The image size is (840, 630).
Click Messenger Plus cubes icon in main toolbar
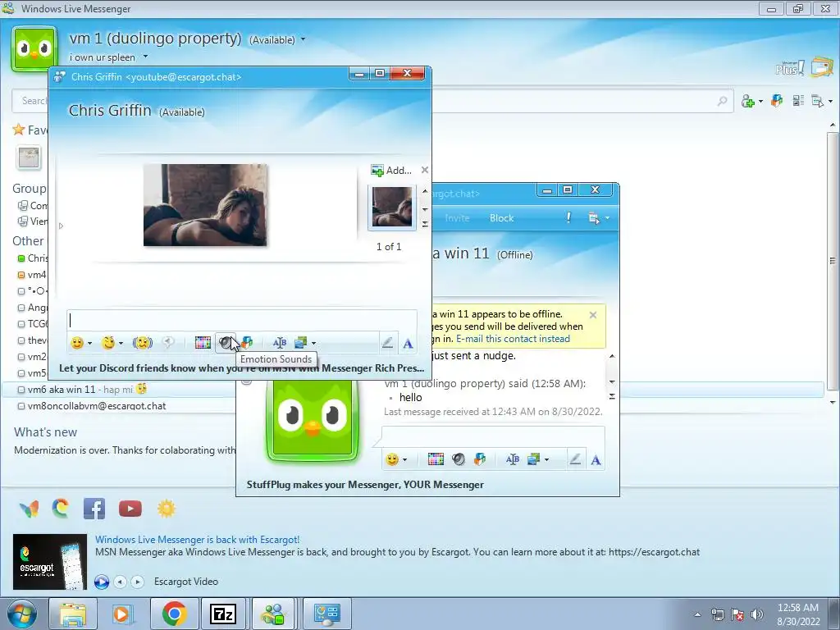click(x=777, y=100)
